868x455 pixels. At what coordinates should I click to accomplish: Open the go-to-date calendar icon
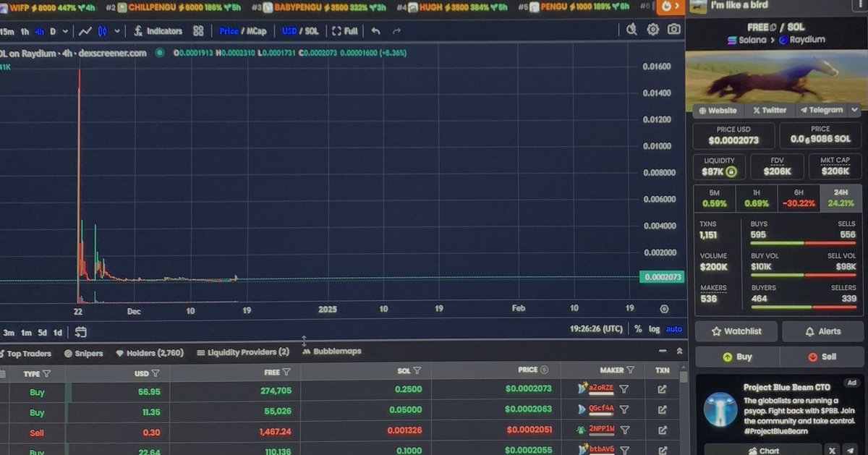point(80,332)
